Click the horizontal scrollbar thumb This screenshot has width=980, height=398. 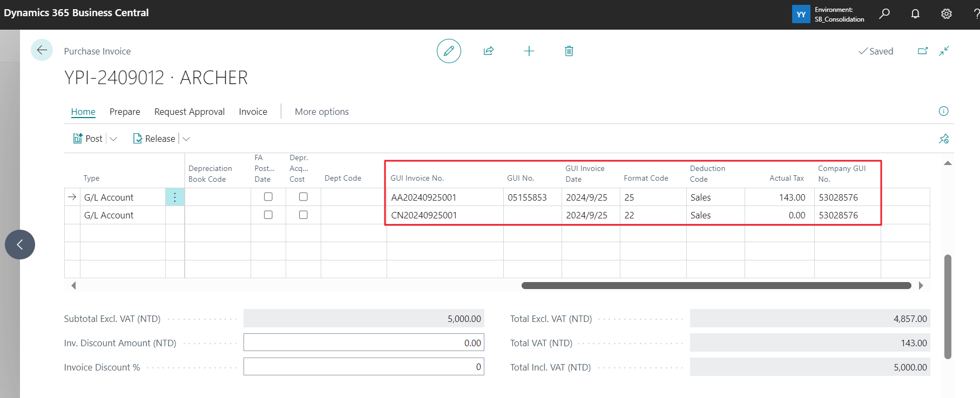[716, 285]
